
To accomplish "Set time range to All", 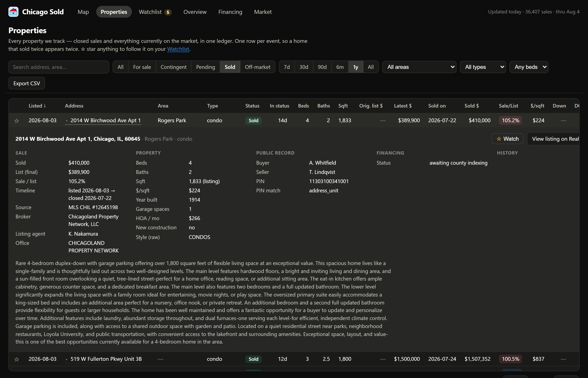I will point(371,67).
